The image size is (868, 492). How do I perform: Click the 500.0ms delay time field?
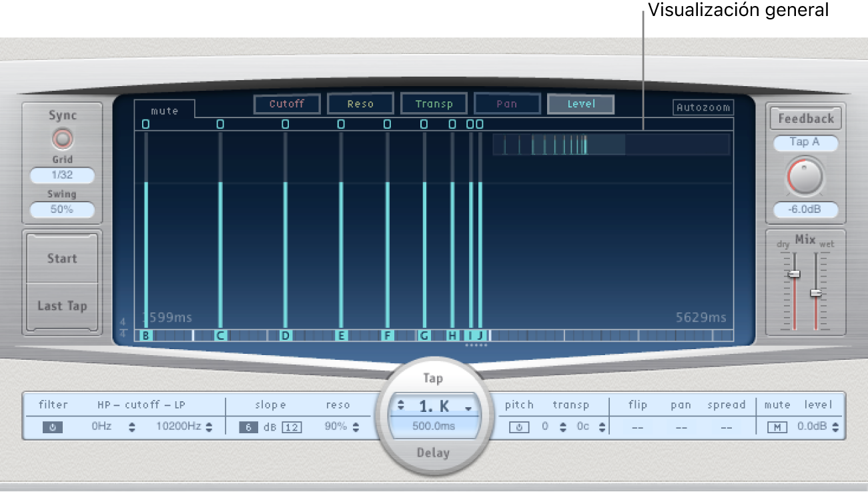click(434, 426)
